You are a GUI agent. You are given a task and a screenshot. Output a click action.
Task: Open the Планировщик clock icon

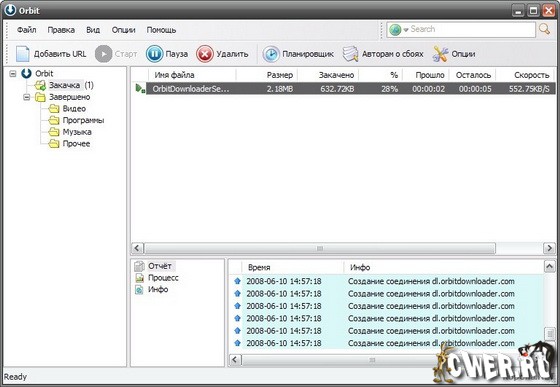[x=271, y=54]
